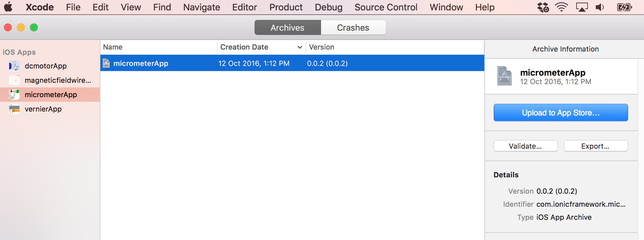Open the AirPlay display menu
This screenshot has height=240, width=644.
[x=582, y=7]
